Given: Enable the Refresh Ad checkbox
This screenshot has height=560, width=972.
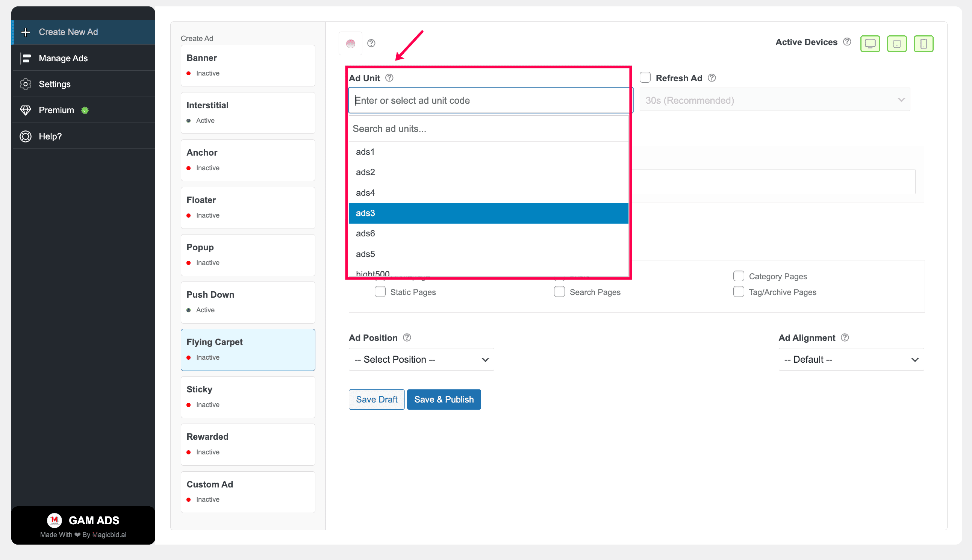Looking at the screenshot, I should 645,77.
